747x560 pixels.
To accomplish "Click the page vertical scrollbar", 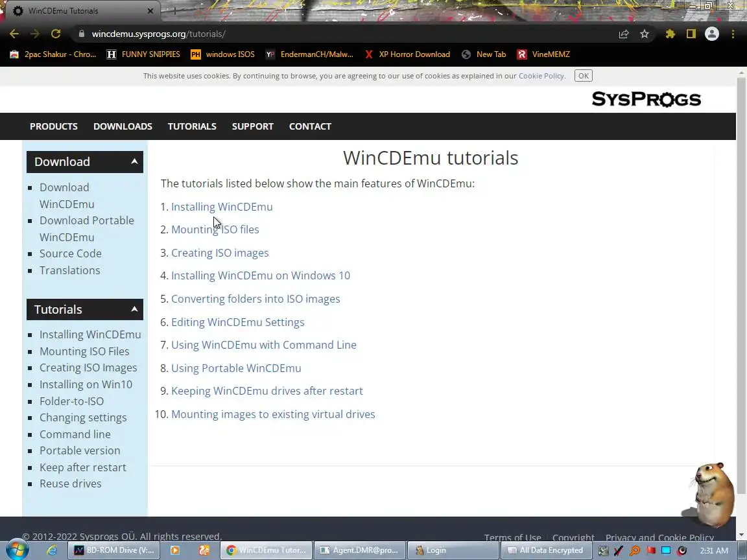I will [741, 286].
